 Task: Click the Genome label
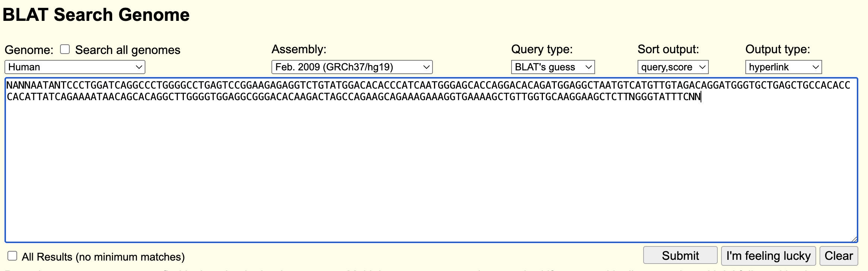(x=29, y=50)
